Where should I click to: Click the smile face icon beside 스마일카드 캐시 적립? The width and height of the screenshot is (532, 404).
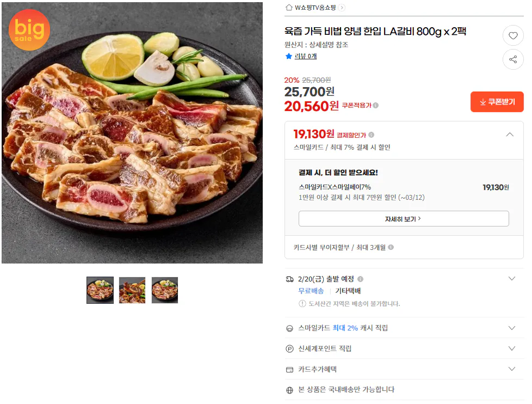(x=289, y=328)
